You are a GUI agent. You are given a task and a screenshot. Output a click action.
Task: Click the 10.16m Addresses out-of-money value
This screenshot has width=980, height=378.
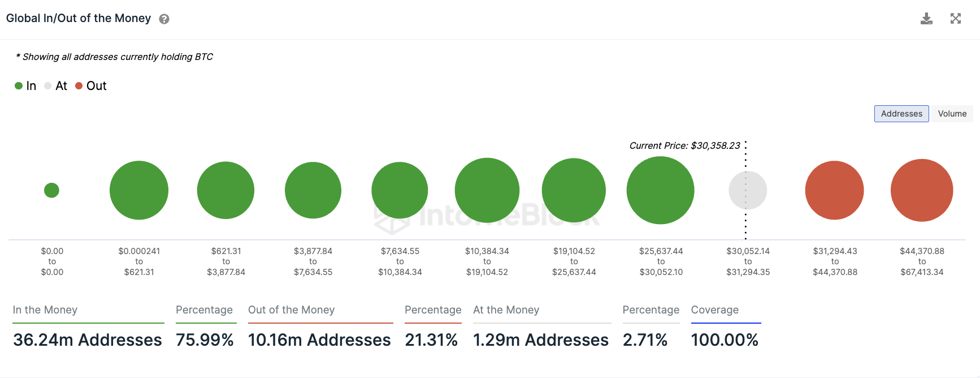(319, 340)
